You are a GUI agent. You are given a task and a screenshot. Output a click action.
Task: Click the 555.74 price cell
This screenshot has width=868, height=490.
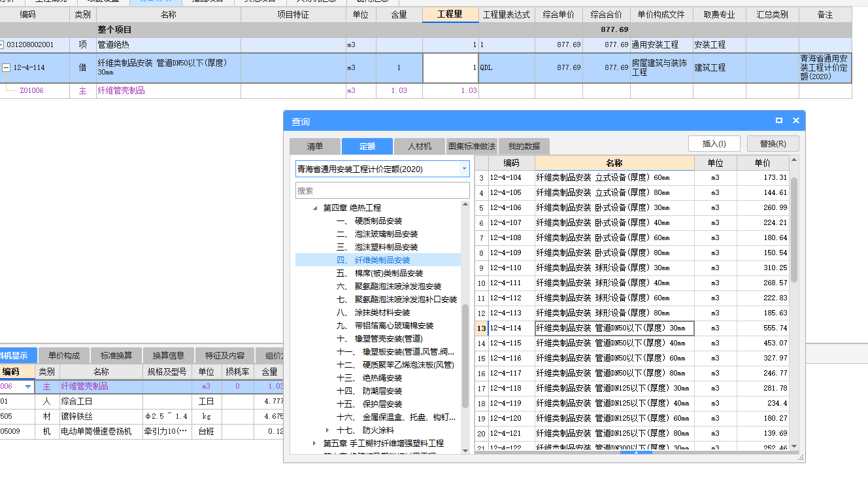(762, 328)
